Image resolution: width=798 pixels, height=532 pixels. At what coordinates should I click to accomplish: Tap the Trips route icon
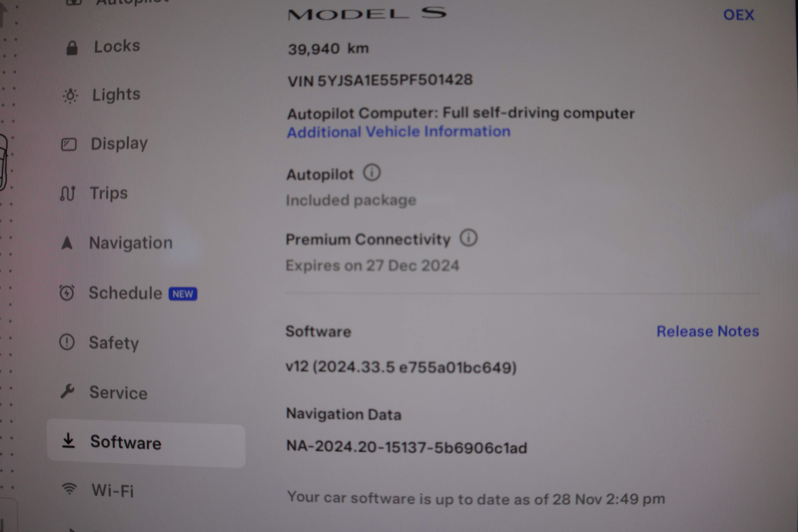67,193
